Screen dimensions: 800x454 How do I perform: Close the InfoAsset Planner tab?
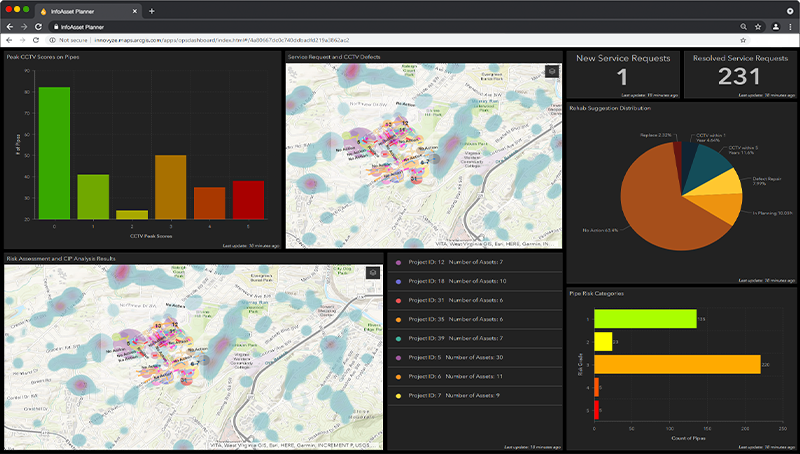(x=134, y=11)
